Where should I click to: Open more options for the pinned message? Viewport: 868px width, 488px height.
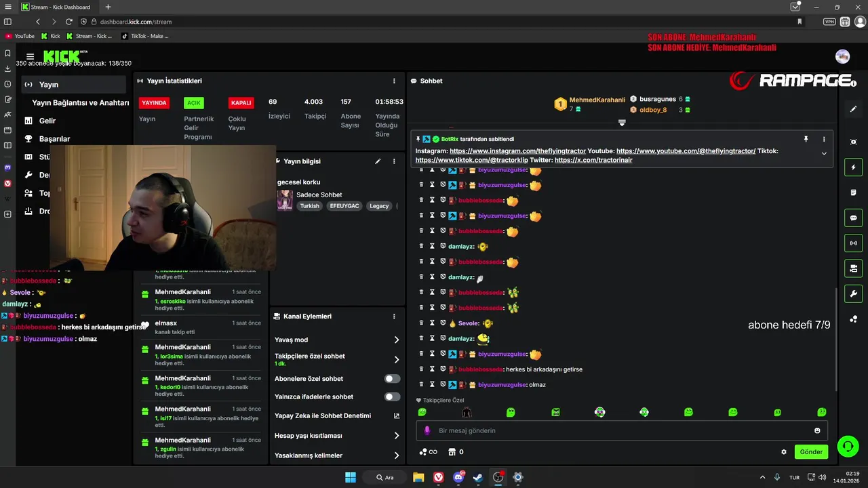[x=824, y=139]
